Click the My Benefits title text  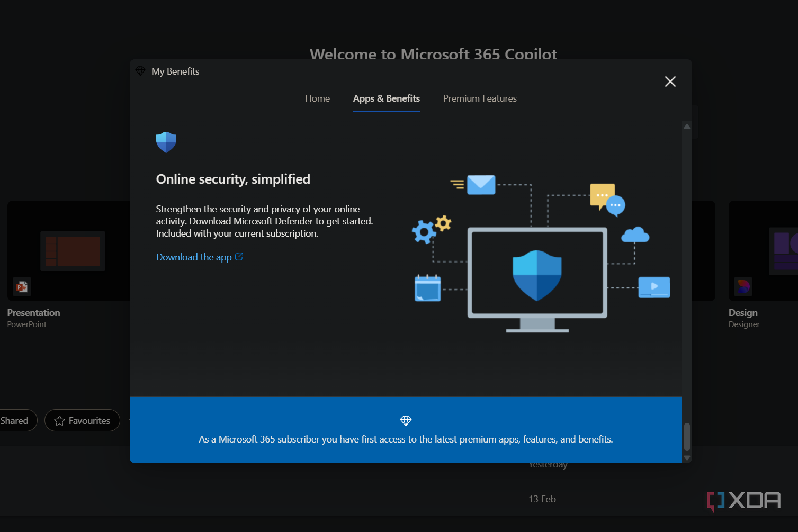point(175,71)
